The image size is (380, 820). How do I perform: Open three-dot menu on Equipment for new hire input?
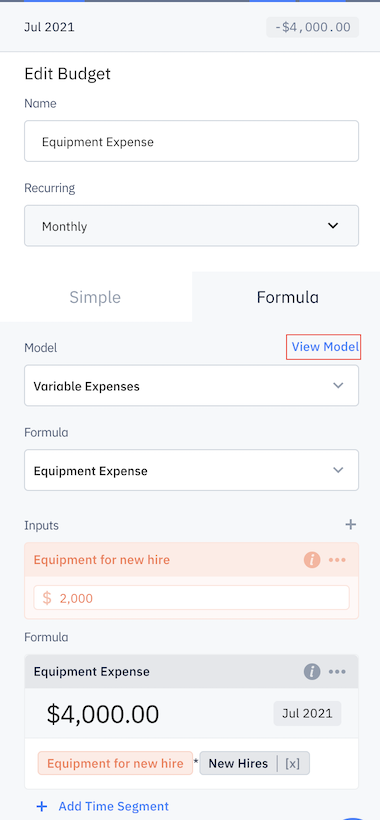pos(337,560)
